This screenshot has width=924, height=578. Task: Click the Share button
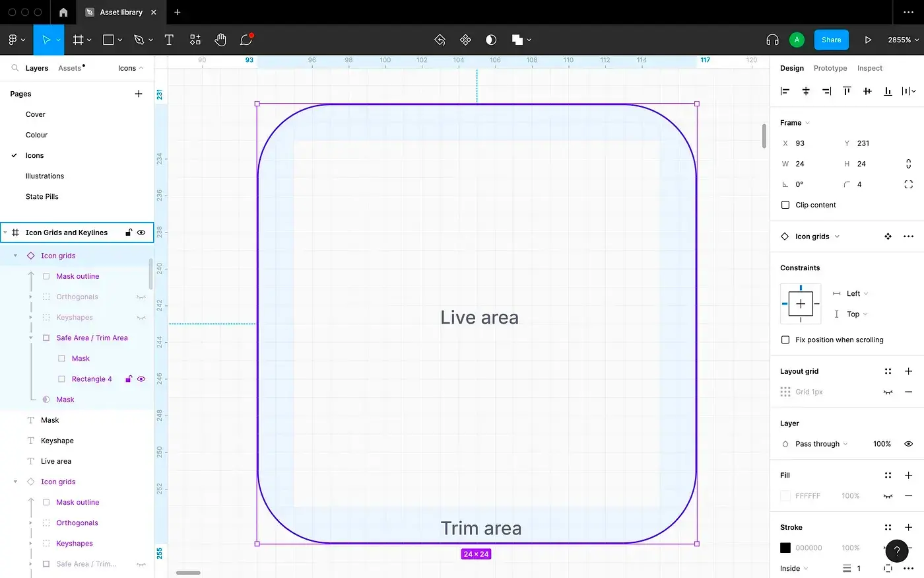pyautogui.click(x=831, y=40)
